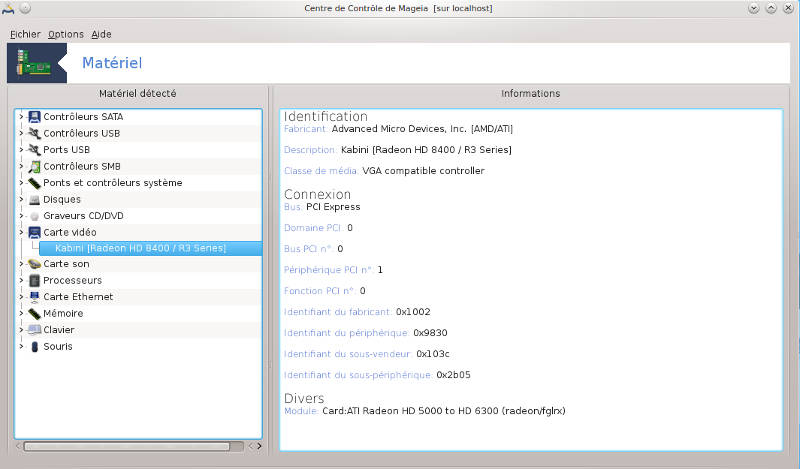Click the vendor identifier 0x1002
The width and height of the screenshot is (800, 469).
click(413, 312)
